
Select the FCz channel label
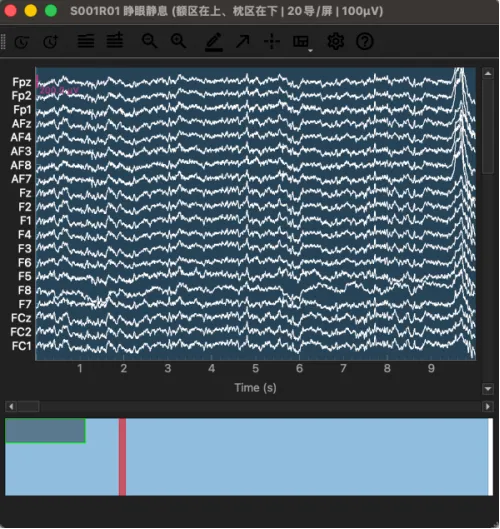pos(21,318)
